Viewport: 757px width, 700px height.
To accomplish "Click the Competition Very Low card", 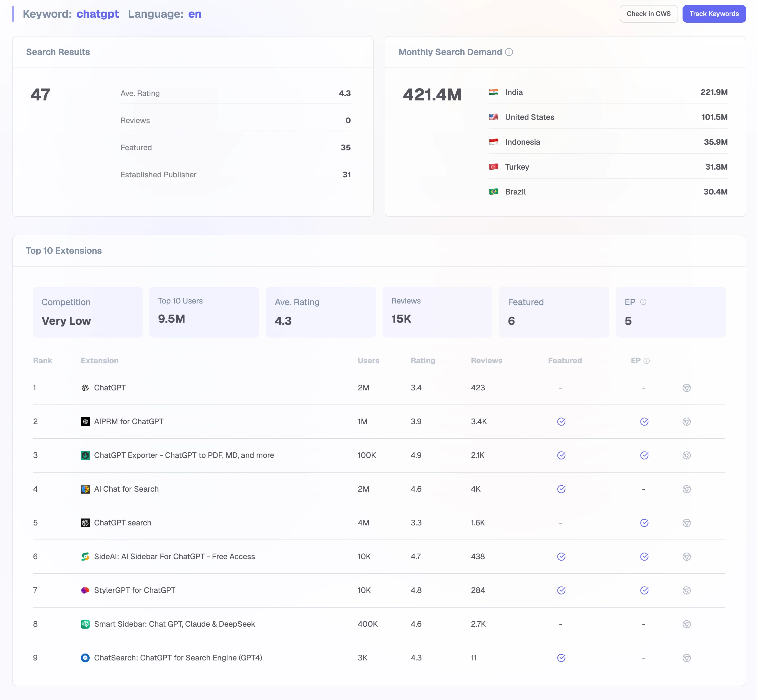I will (x=87, y=312).
